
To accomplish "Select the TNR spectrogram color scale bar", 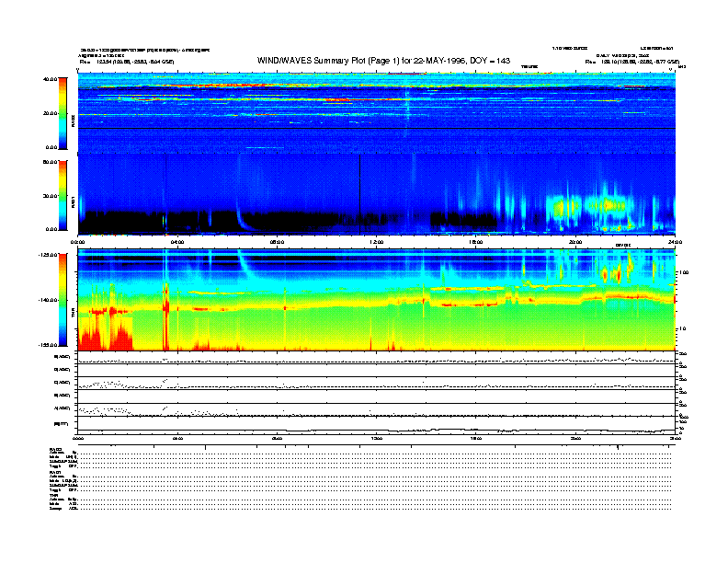I will (x=63, y=300).
